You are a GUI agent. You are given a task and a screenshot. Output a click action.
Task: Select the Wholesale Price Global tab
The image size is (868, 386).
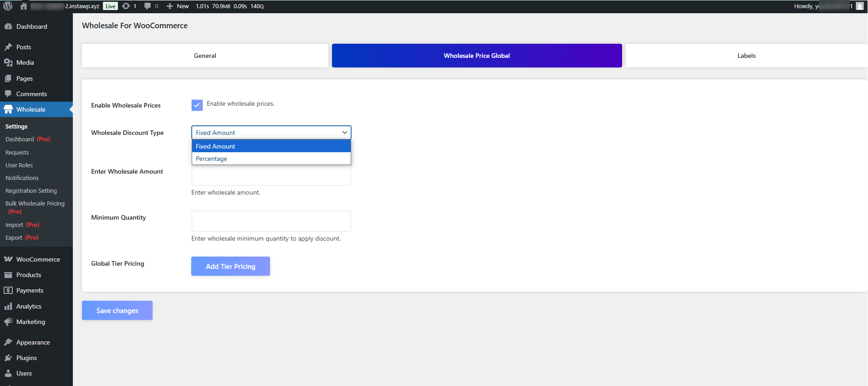[477, 56]
